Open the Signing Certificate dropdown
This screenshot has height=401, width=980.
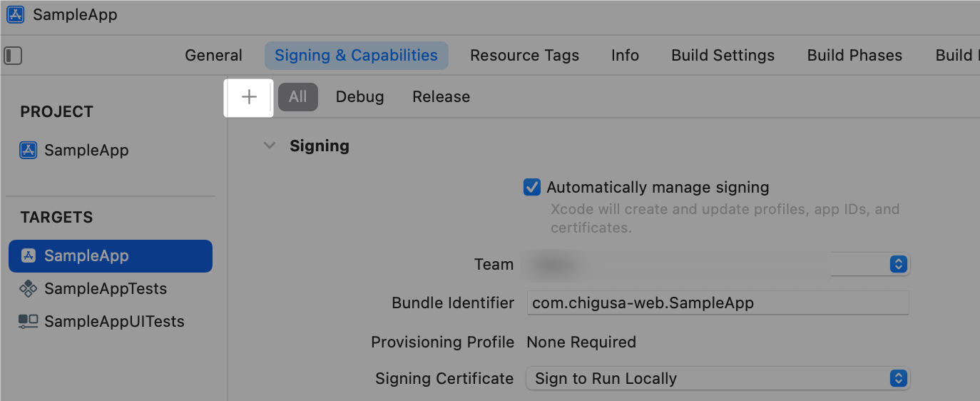718,379
